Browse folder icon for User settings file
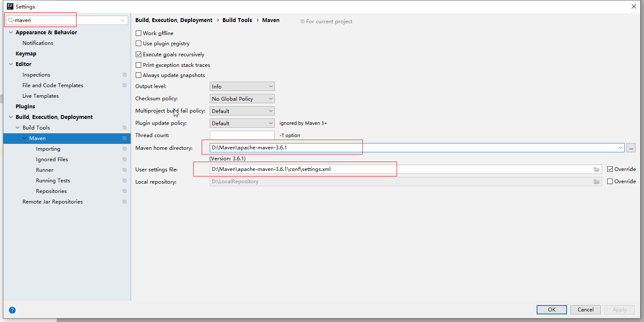The height and width of the screenshot is (322, 644). pyautogui.click(x=597, y=169)
